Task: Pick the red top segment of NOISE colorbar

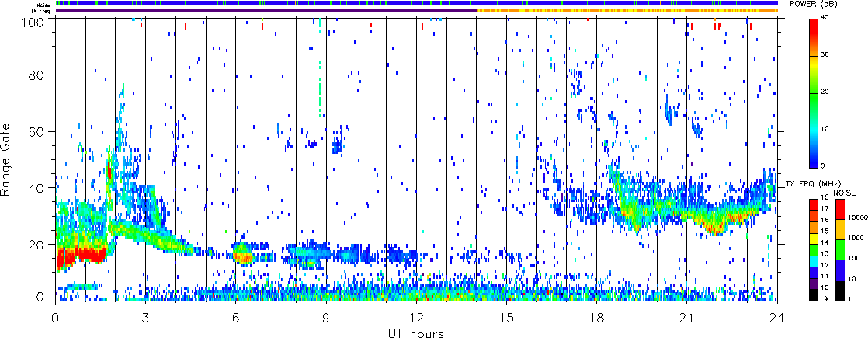Action: pyautogui.click(x=840, y=210)
